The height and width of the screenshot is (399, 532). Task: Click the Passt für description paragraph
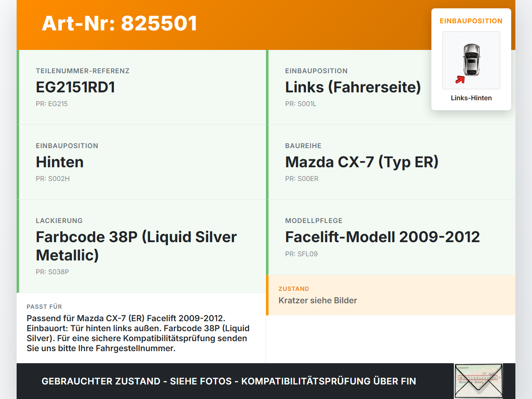(138, 333)
